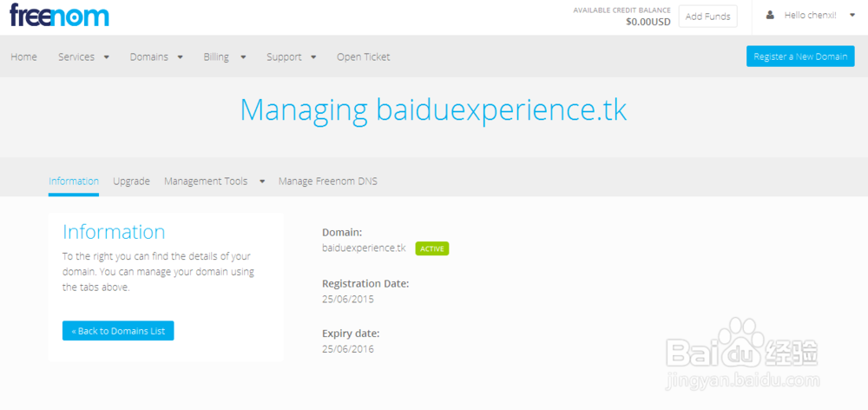Open the Services menu
Viewport: 868px width, 410px height.
(76, 57)
